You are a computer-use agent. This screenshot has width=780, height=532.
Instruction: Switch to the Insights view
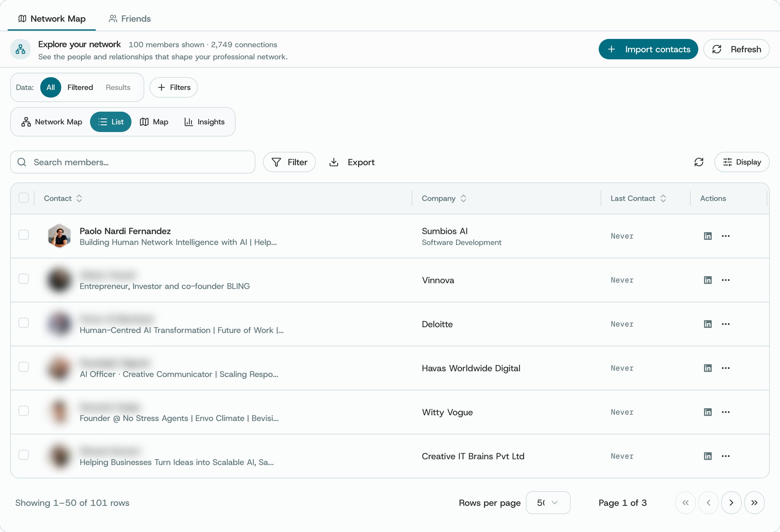(x=204, y=122)
